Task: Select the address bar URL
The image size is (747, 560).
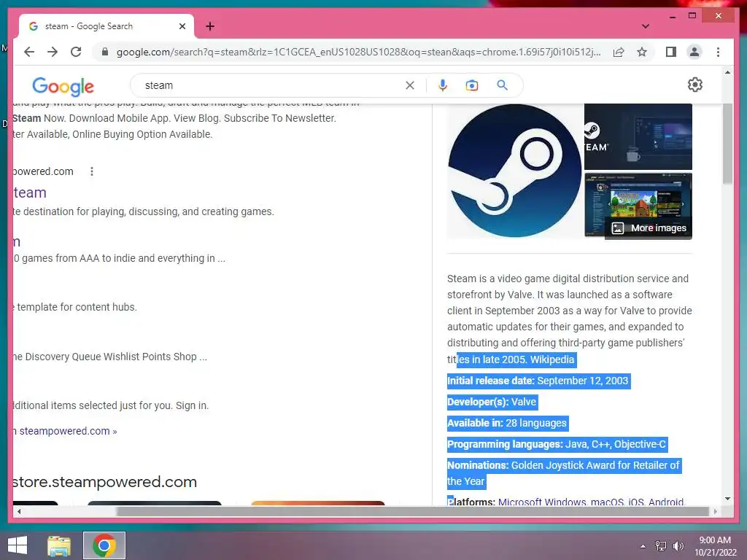Action: coord(358,52)
